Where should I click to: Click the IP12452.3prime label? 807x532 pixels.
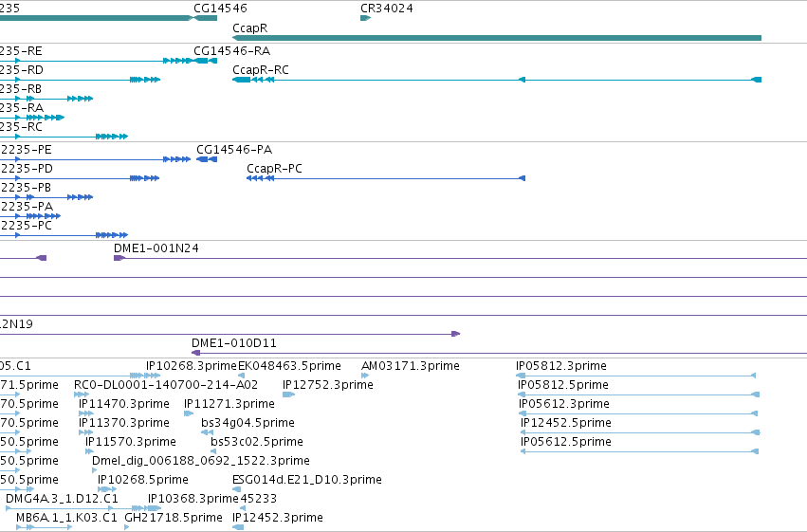tap(278, 518)
